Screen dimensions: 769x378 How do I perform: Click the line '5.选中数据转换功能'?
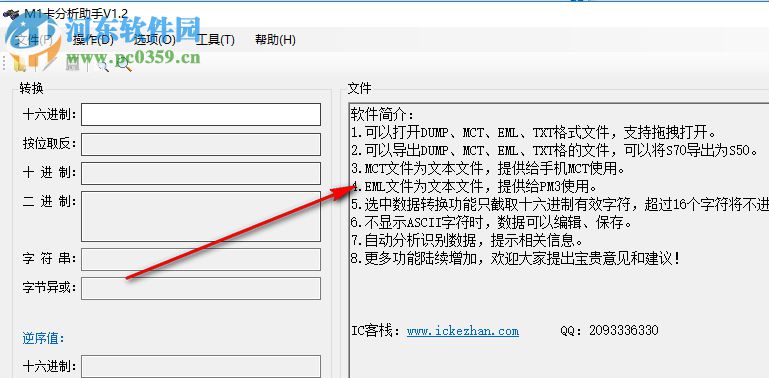[x=560, y=205]
